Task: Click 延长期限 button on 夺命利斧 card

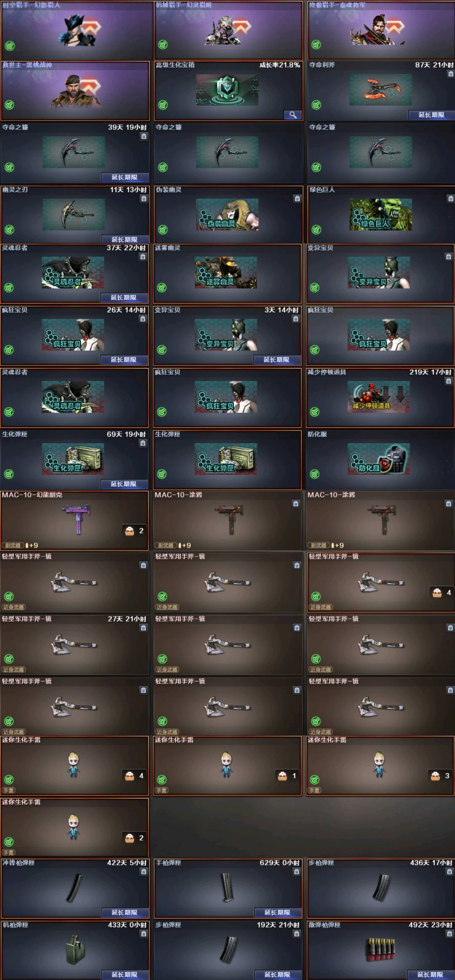Action: pyautogui.click(x=431, y=115)
